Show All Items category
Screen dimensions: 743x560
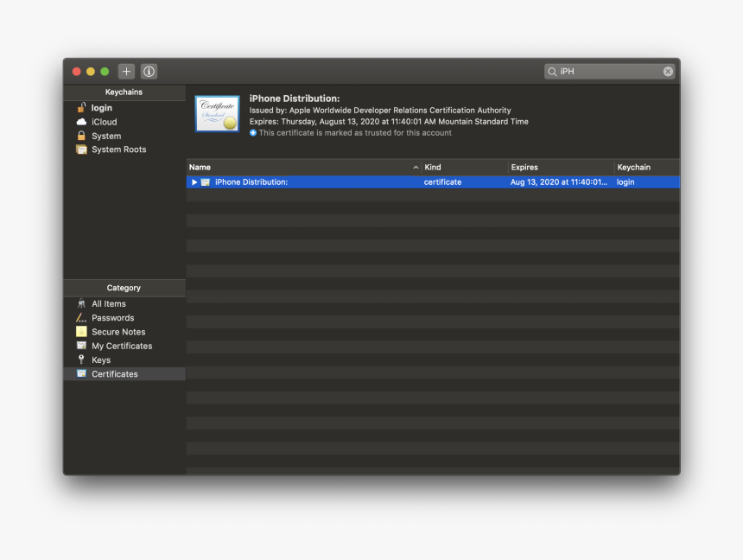tap(108, 304)
